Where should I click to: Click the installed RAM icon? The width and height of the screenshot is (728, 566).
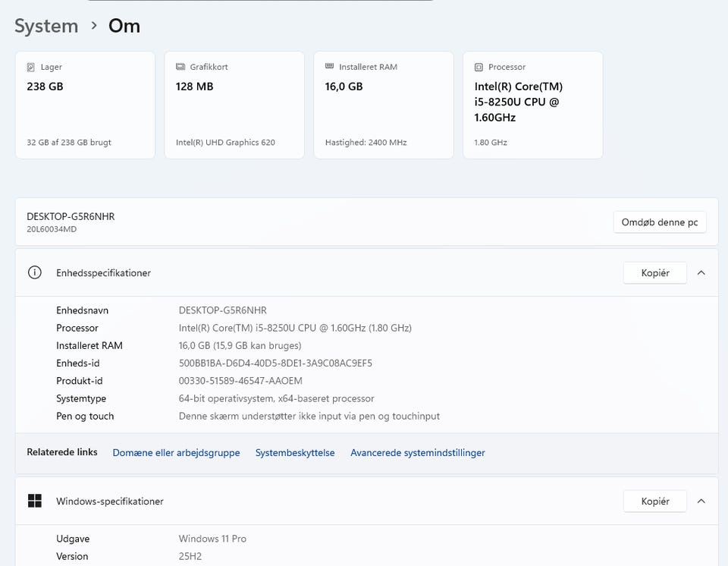click(330, 67)
